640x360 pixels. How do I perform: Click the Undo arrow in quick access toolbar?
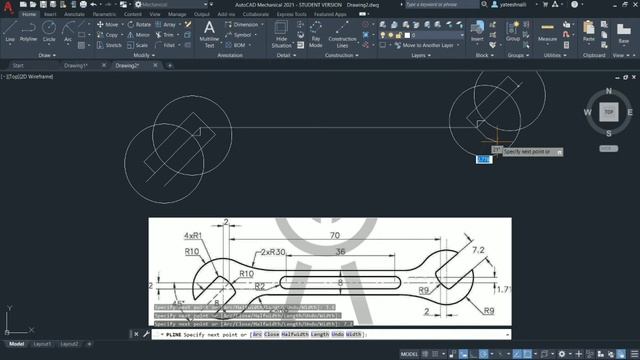click(x=93, y=4)
